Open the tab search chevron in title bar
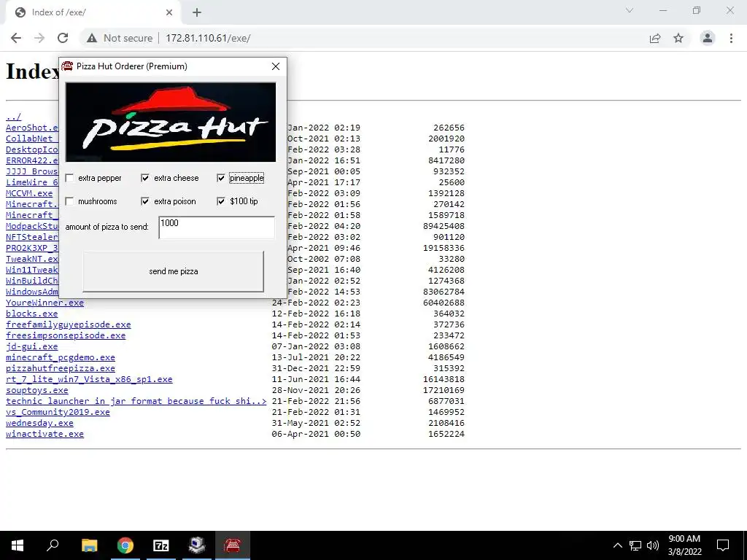The width and height of the screenshot is (747, 560). pos(630,10)
